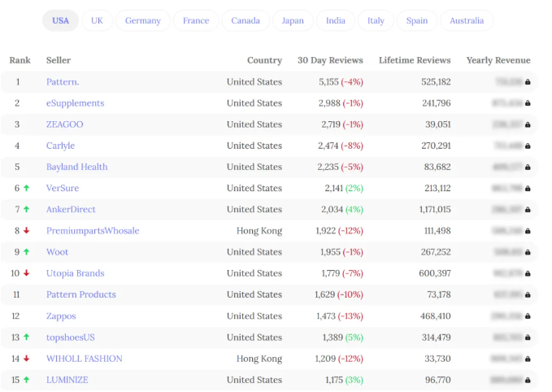The height and width of the screenshot is (392, 552).
Task: Click the 30 day reviews value 5,155 (-4%)
Action: (341, 81)
